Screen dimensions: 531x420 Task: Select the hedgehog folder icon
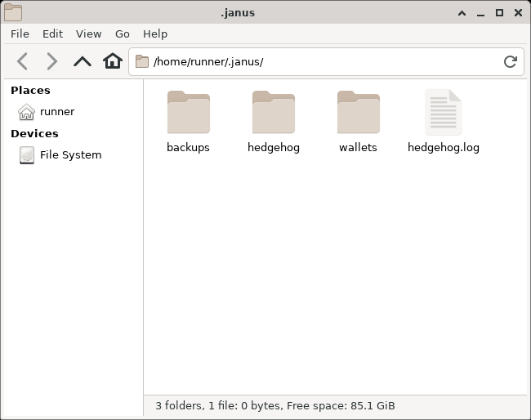pos(274,112)
